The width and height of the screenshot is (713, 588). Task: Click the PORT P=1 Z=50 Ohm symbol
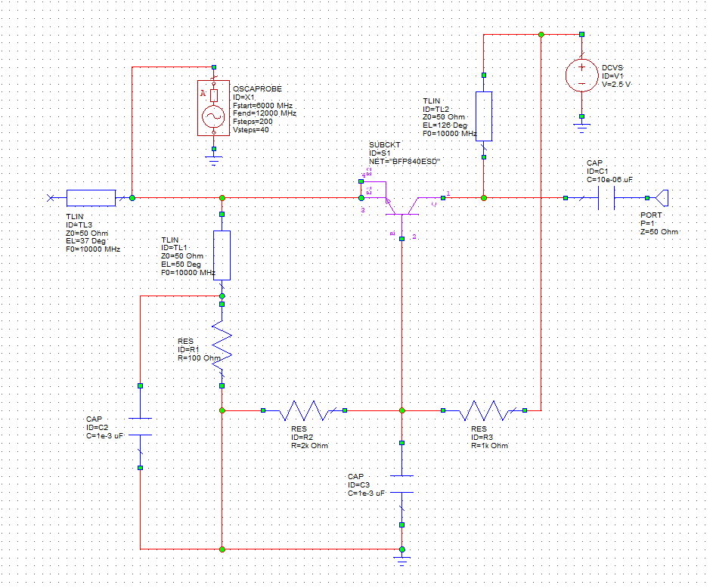[x=663, y=198]
